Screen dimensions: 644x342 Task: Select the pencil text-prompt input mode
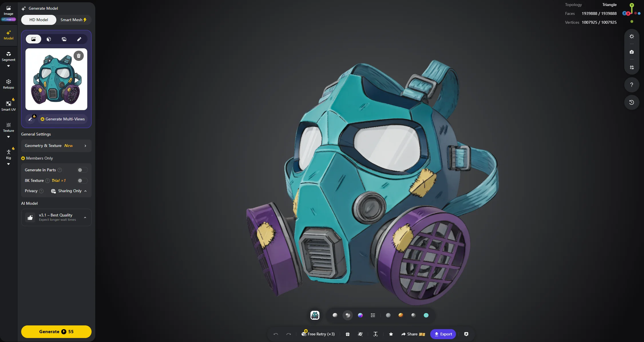79,39
